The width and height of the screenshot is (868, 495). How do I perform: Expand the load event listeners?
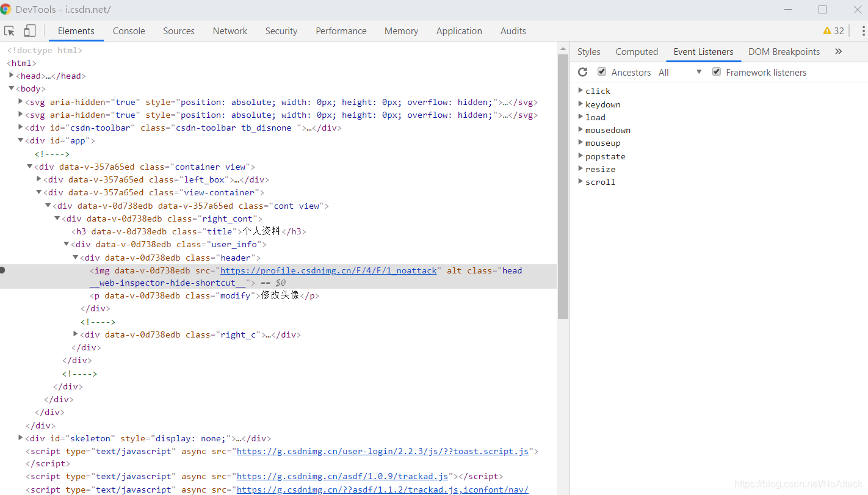pyautogui.click(x=580, y=117)
